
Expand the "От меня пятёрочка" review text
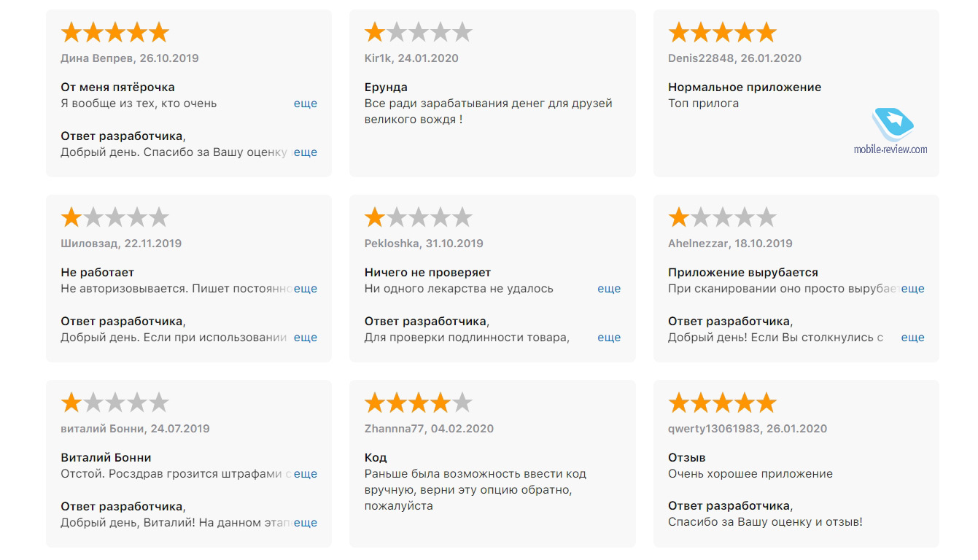pos(306,104)
